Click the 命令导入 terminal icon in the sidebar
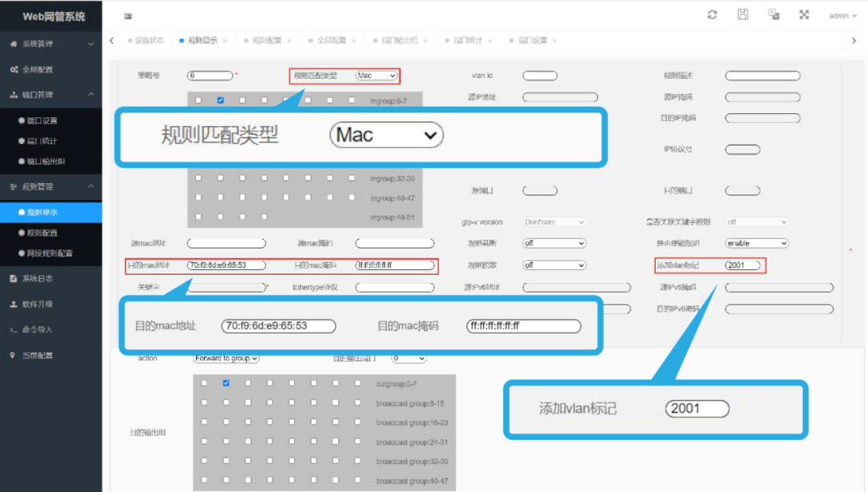 point(11,329)
